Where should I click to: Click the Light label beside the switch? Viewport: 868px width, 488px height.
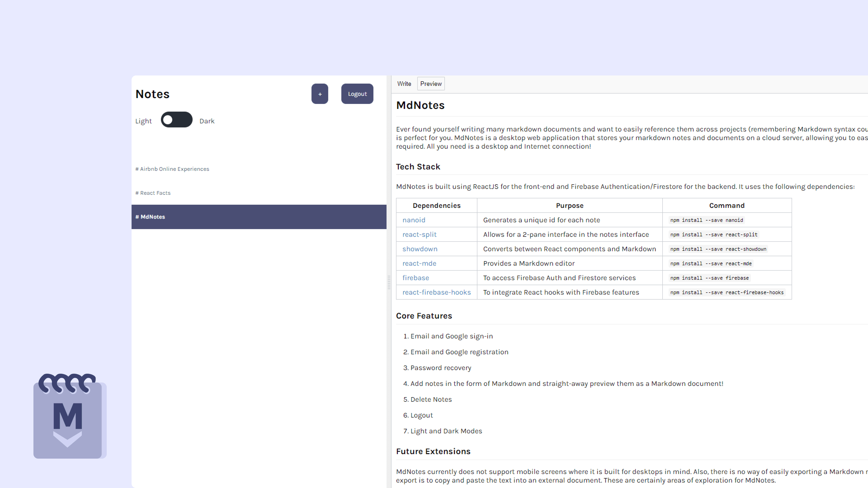[x=143, y=121]
